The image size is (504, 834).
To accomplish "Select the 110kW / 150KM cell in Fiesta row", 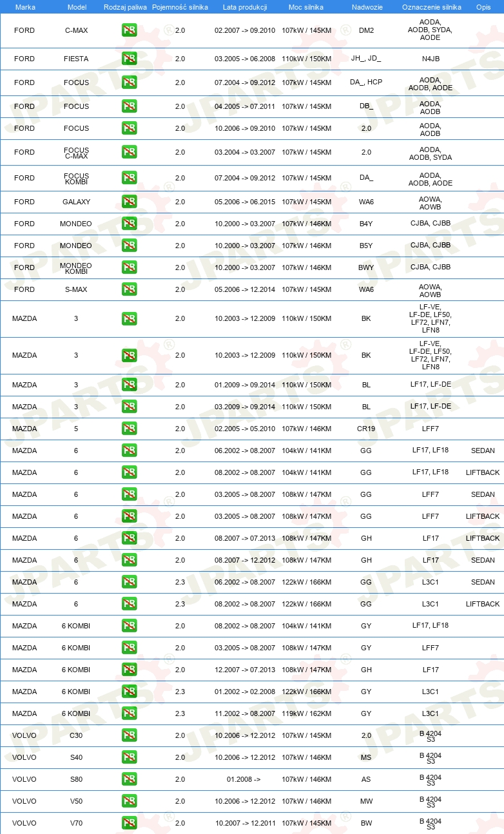I will pos(307,59).
